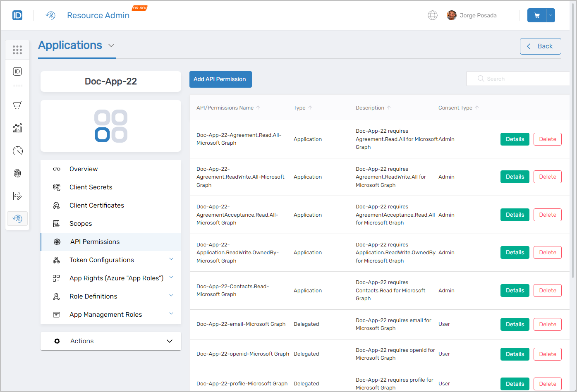The width and height of the screenshot is (577, 392).
Task: Click the fingerprint sidebar icon
Action: (17, 173)
